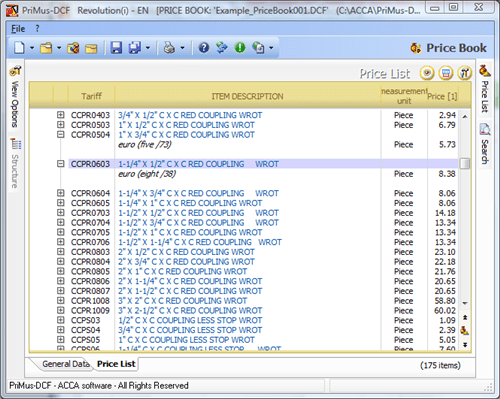Expand row CCPS03
Image resolution: width=500 pixels, height=399 pixels.
[x=60, y=320]
